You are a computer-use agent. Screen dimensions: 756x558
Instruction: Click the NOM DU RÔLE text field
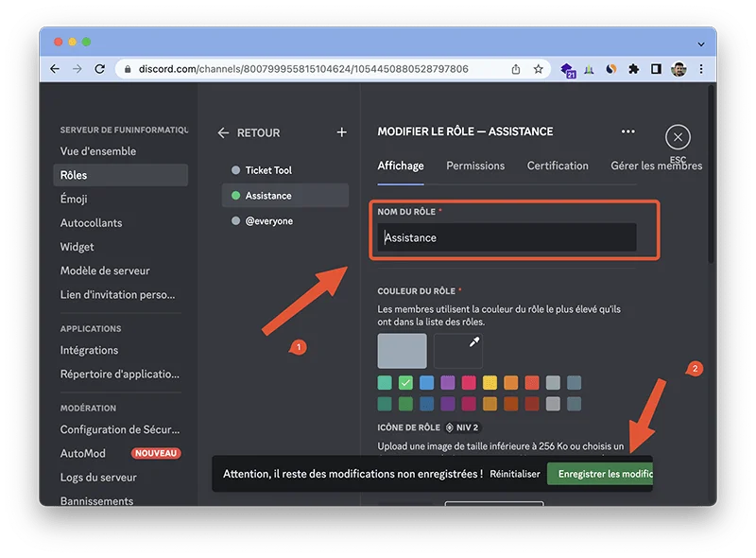(508, 237)
